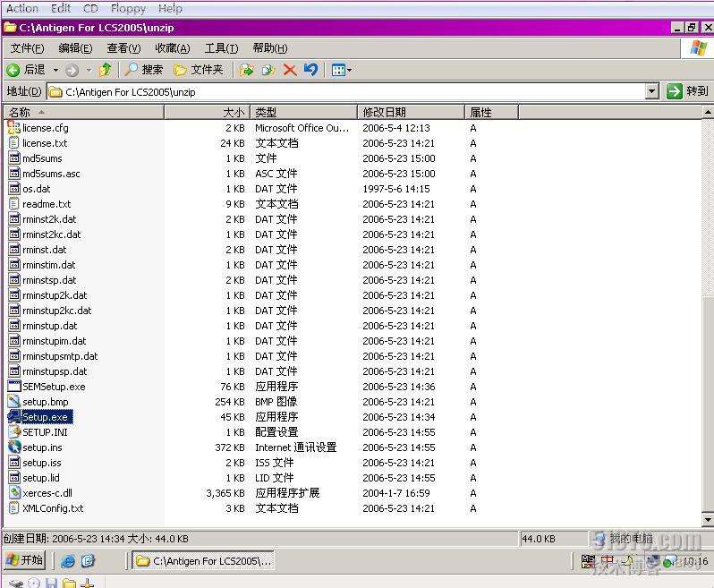Select the SETUP.INI config icon
The width and height of the screenshot is (714, 588).
coord(14,431)
